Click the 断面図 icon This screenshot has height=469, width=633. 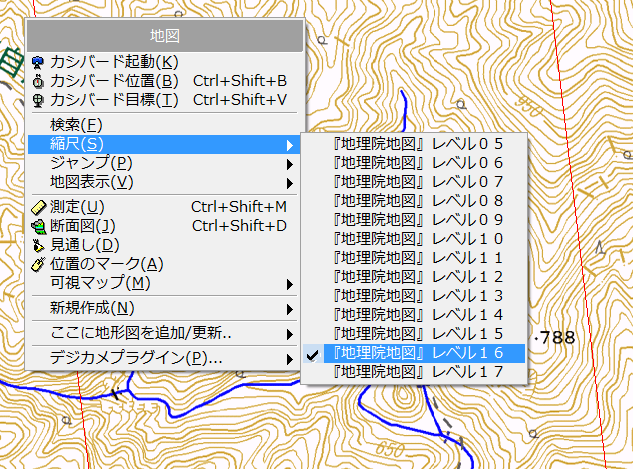39,226
